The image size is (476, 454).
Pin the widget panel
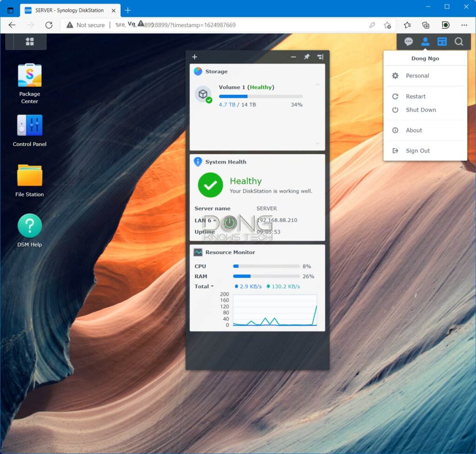pyautogui.click(x=307, y=57)
